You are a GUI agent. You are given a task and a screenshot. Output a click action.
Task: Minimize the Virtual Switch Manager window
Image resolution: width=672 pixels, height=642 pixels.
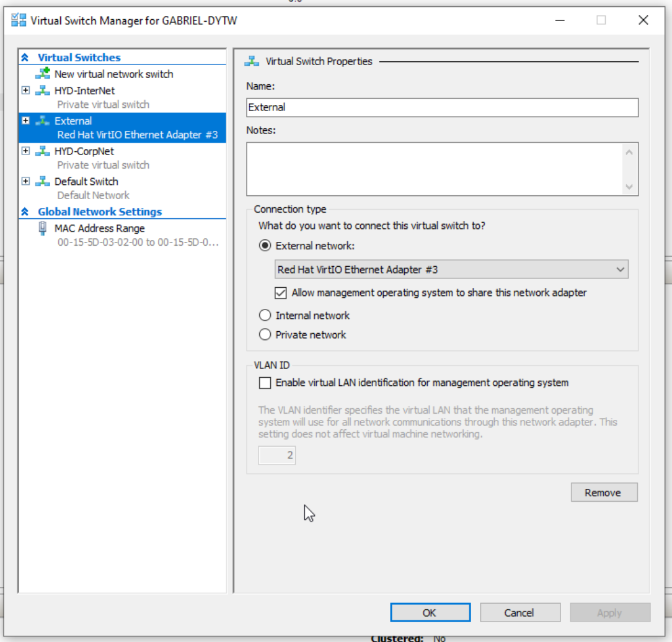tap(560, 20)
